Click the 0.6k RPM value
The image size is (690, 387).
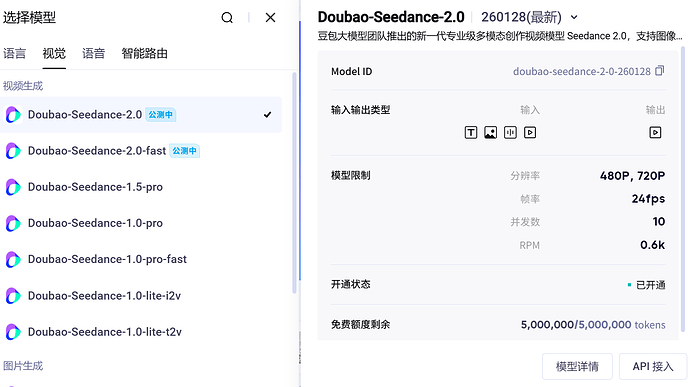point(653,245)
